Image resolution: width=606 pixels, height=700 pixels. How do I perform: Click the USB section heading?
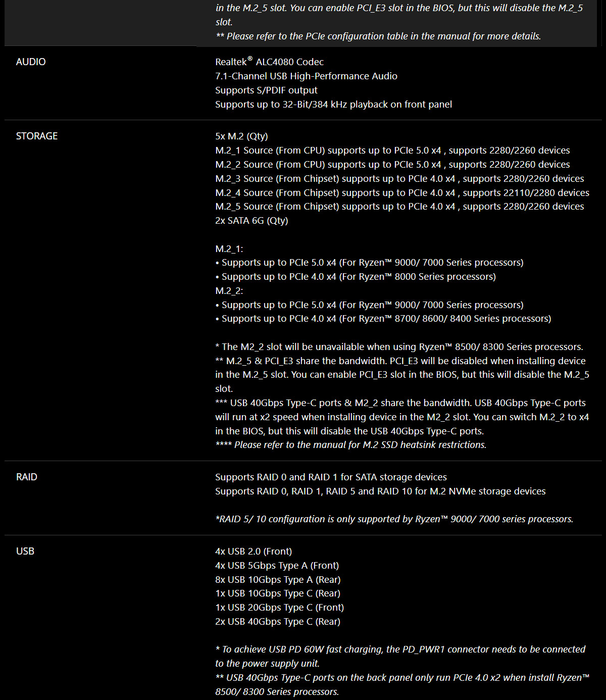click(x=25, y=552)
